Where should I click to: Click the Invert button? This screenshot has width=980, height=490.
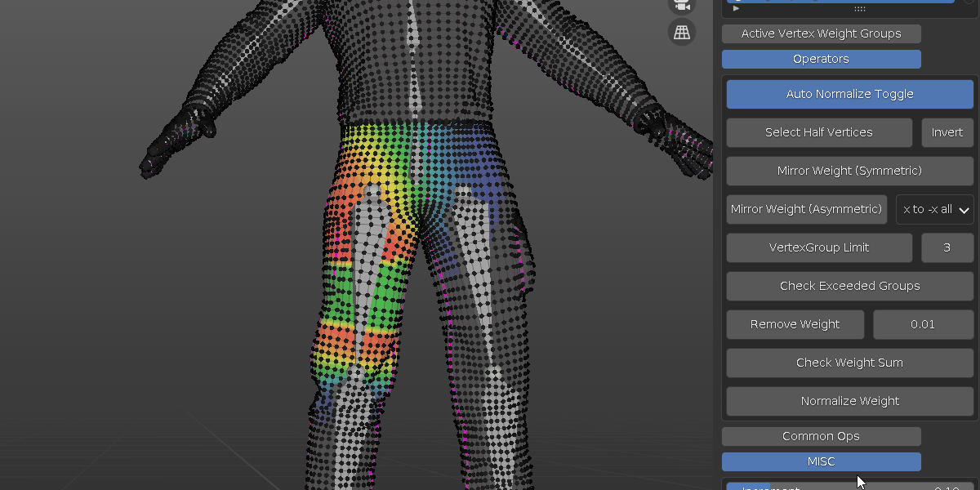pyautogui.click(x=947, y=132)
